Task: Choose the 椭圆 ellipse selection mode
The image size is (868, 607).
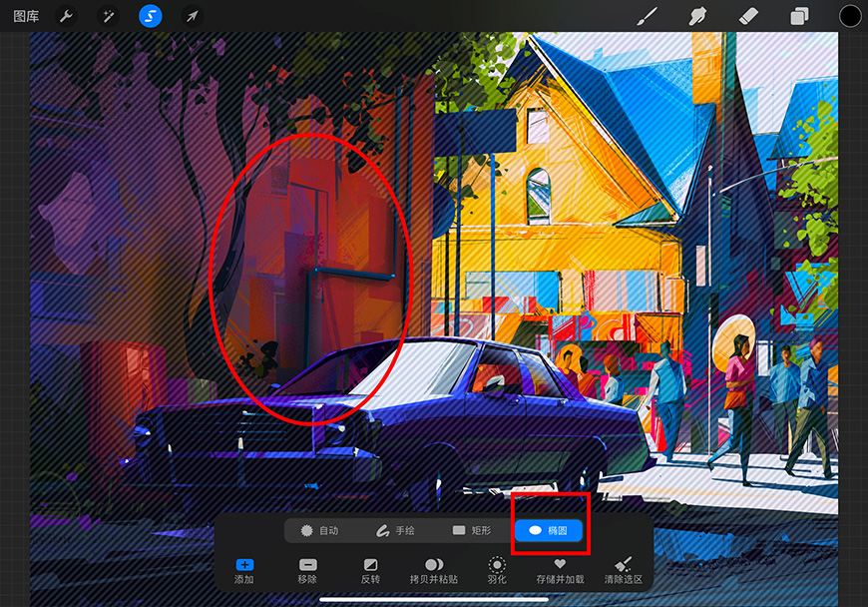Action: [548, 530]
